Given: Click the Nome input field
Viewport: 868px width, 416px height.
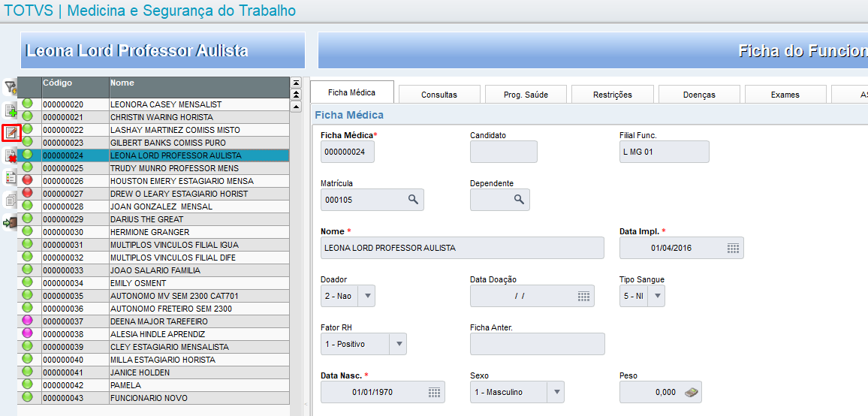Looking at the screenshot, I should pyautogui.click(x=463, y=248).
